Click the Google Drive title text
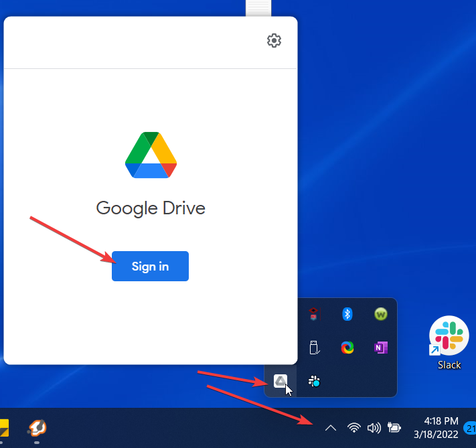 click(x=151, y=209)
